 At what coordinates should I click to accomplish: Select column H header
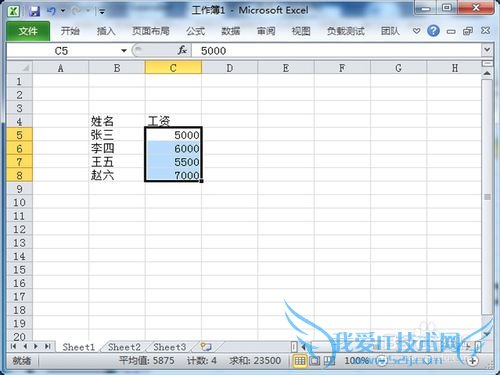(454, 68)
